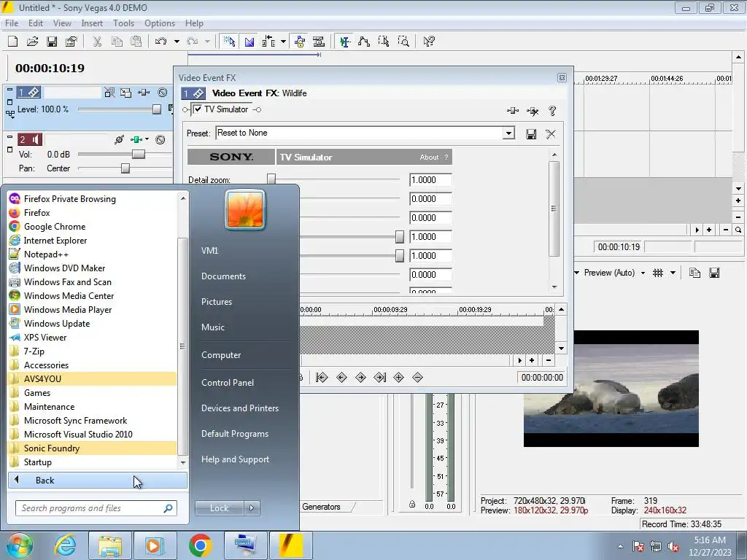Screen dimensions: 747x560
Task: Launch Google Chrome from the taskbar
Action: 201,545
